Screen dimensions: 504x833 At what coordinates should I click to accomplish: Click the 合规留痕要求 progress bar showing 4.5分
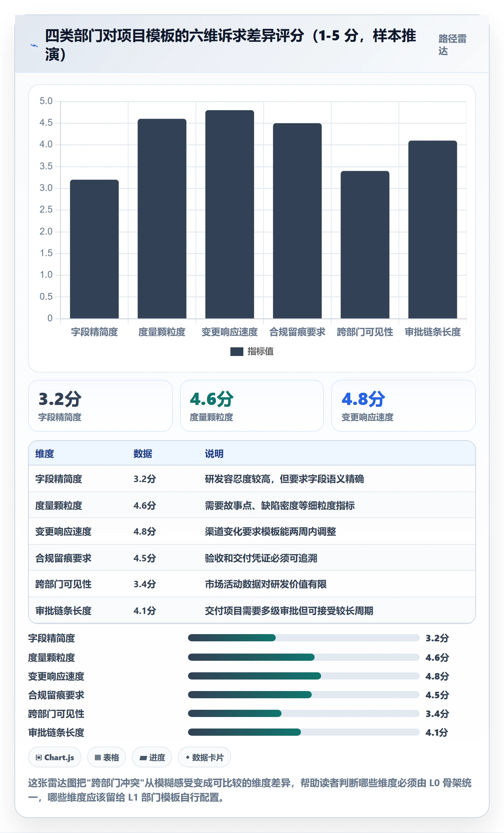point(303,695)
